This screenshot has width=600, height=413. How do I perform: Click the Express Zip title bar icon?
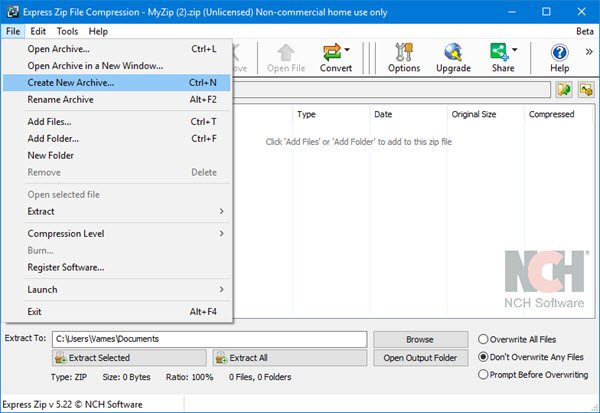pyautogui.click(x=13, y=12)
